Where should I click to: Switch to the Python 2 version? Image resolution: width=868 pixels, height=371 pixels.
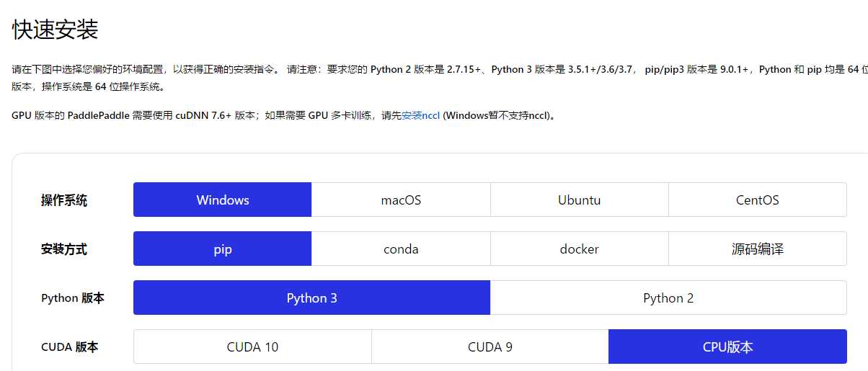[x=668, y=298]
